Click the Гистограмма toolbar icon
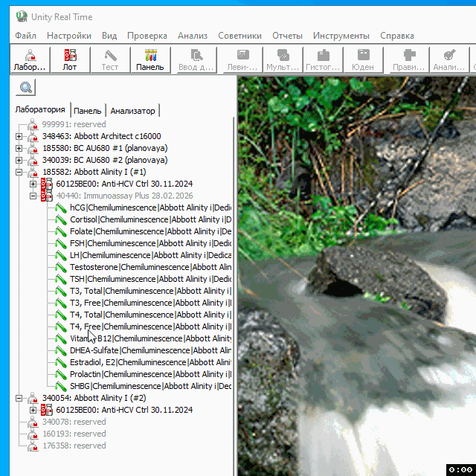This screenshot has height=476, width=476. click(x=323, y=59)
